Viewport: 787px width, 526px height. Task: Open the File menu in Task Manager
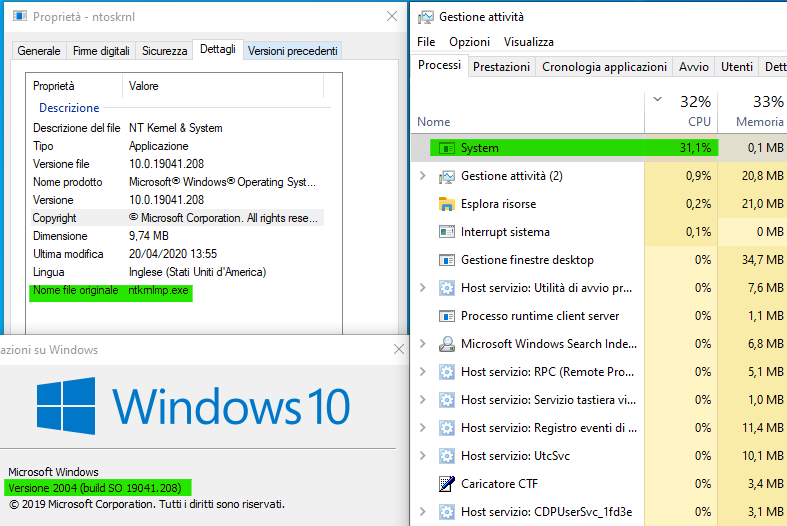coord(426,42)
